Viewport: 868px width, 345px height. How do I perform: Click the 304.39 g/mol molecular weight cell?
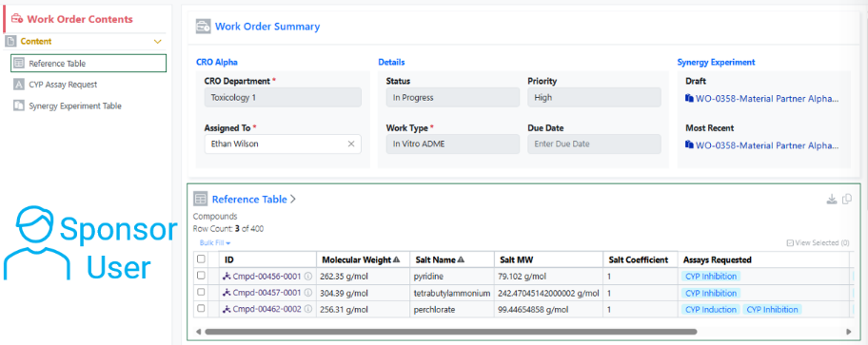coord(363,293)
